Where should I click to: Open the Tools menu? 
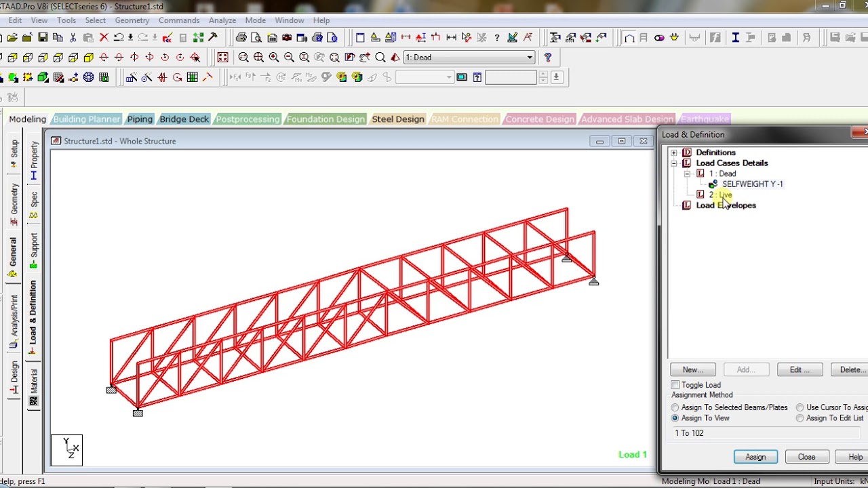tap(66, 20)
